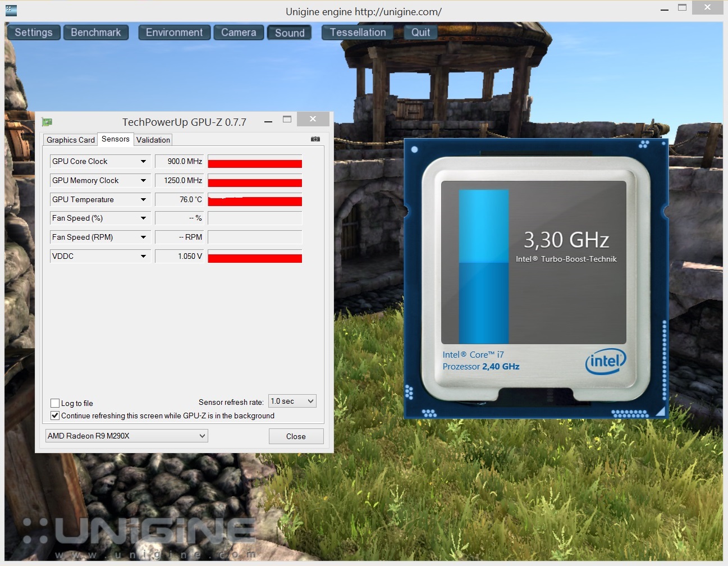
Task: Click the GPU-Z screenshot camera icon
Action: pyautogui.click(x=315, y=139)
